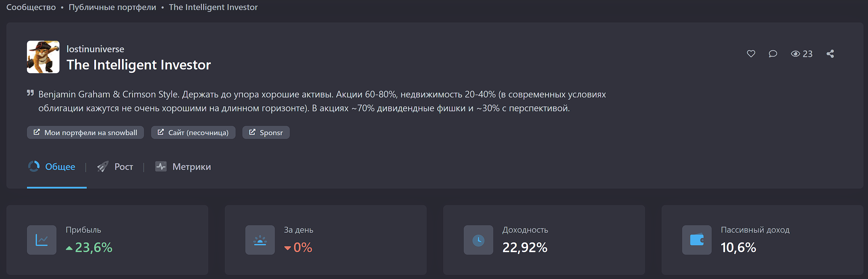Viewport: 868px width, 279px height.
Task: Click the Доходность clock icon
Action: click(x=478, y=240)
